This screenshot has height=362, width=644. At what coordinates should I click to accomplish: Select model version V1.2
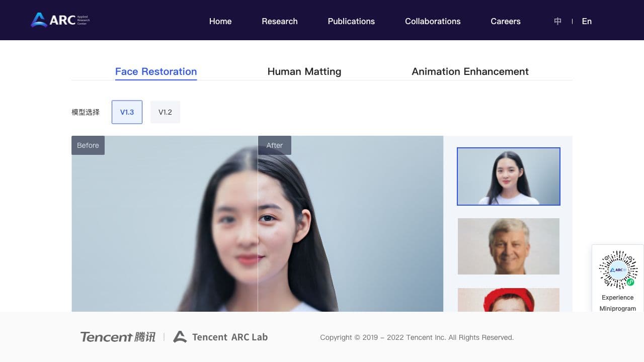[x=166, y=112]
